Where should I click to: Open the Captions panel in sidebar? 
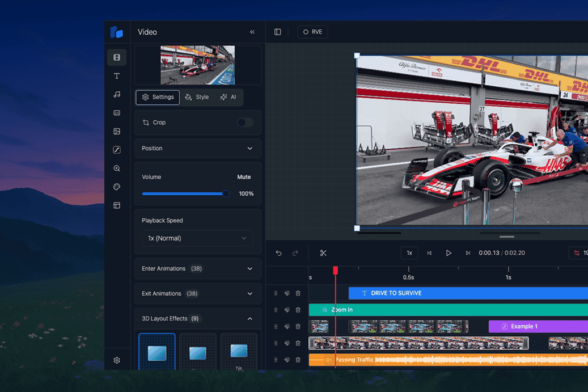tap(117, 112)
